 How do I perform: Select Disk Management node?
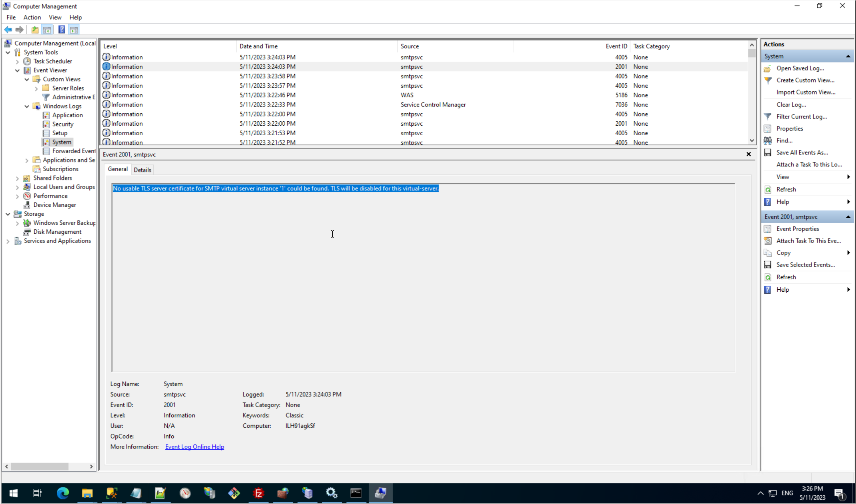tap(57, 232)
